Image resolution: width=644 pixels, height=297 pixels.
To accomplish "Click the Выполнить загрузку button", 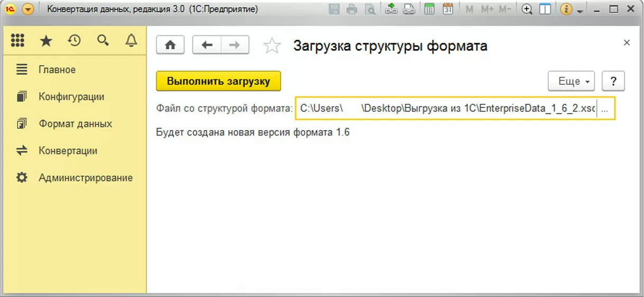I will tap(218, 82).
